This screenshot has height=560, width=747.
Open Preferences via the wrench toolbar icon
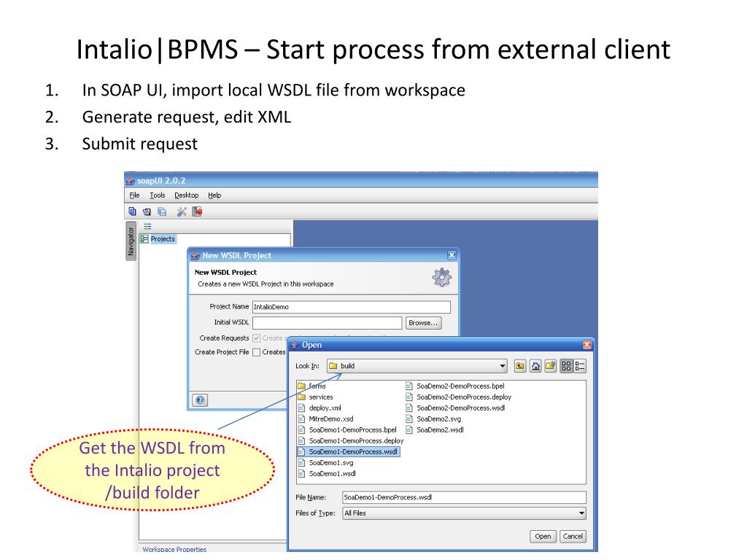click(182, 211)
